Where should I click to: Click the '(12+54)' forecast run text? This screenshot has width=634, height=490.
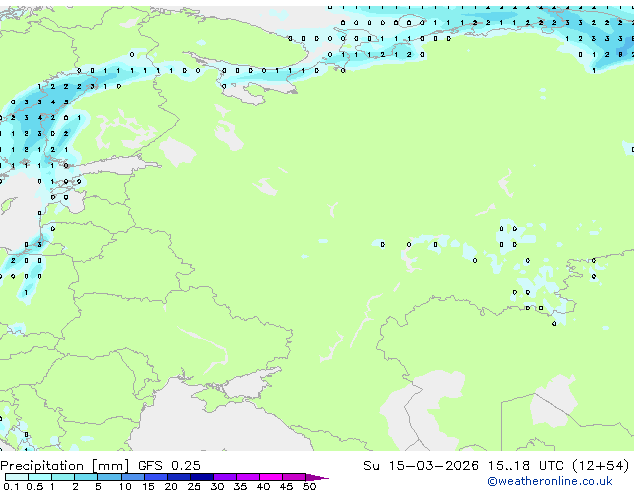(x=601, y=466)
